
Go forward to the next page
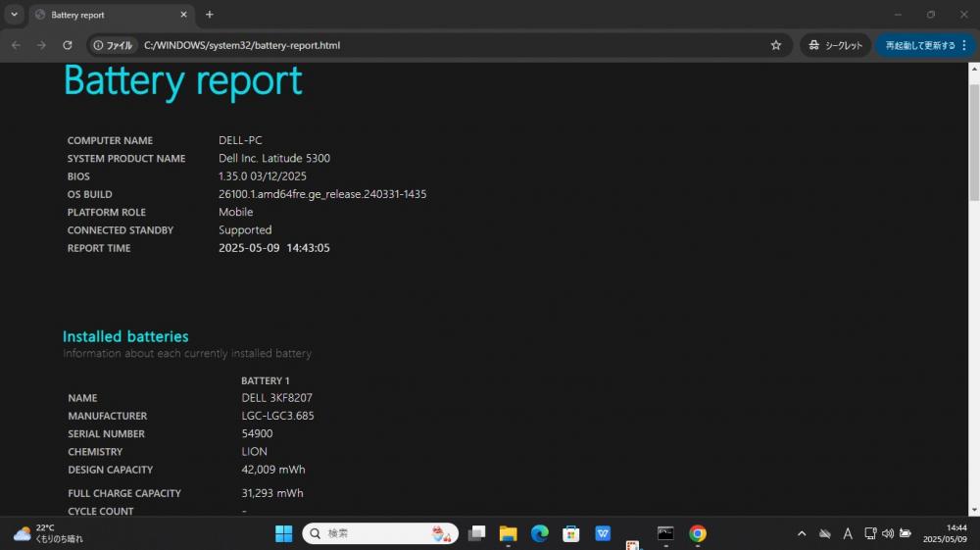(41, 45)
